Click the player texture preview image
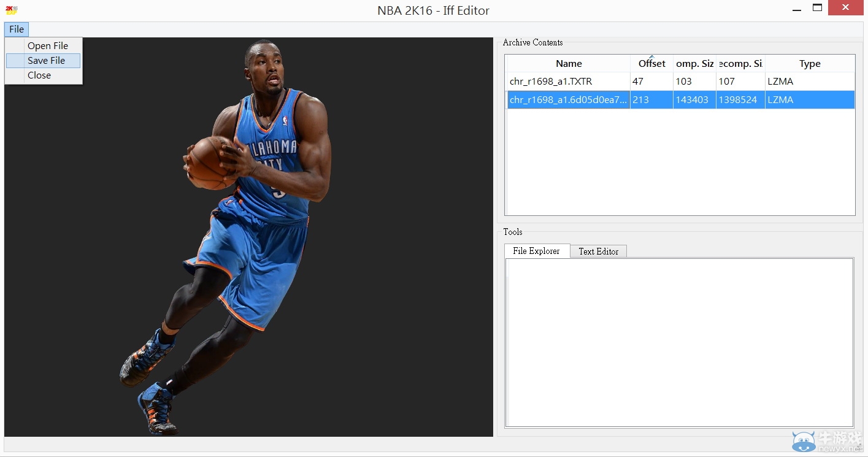This screenshot has height=457, width=868. tap(248, 237)
